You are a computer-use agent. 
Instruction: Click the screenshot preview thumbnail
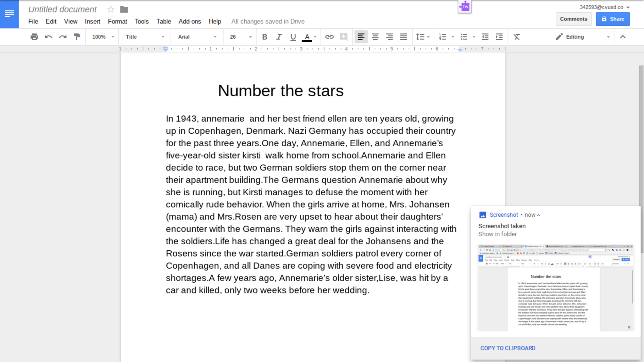coord(555,287)
